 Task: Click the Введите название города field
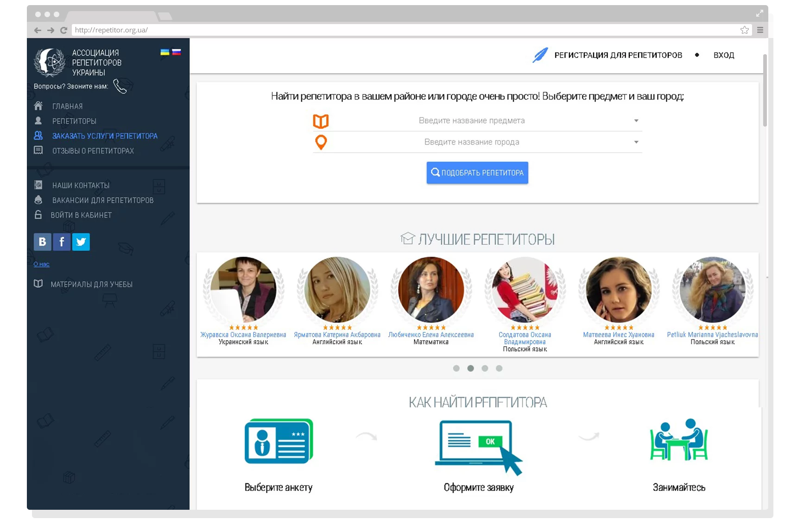click(478, 142)
